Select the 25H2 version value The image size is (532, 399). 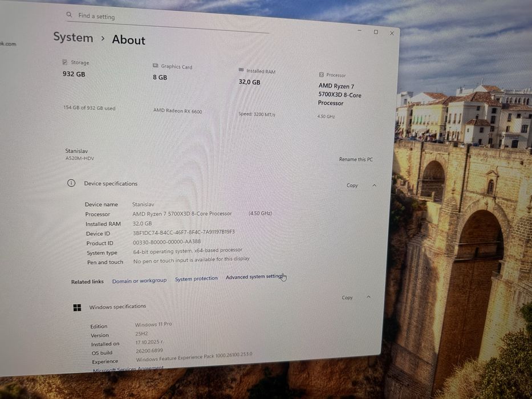(x=141, y=333)
